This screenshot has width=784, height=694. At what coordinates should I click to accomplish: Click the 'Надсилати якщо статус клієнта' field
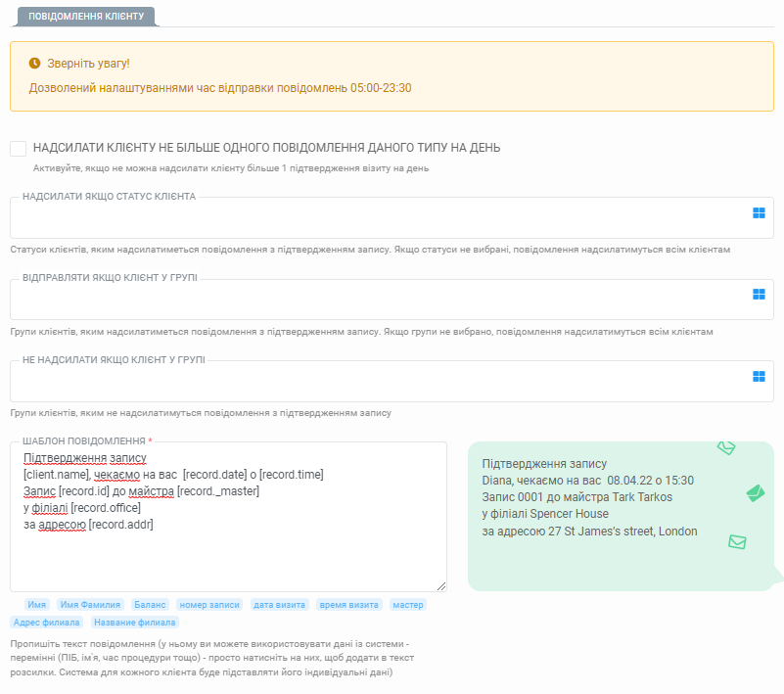point(392,217)
